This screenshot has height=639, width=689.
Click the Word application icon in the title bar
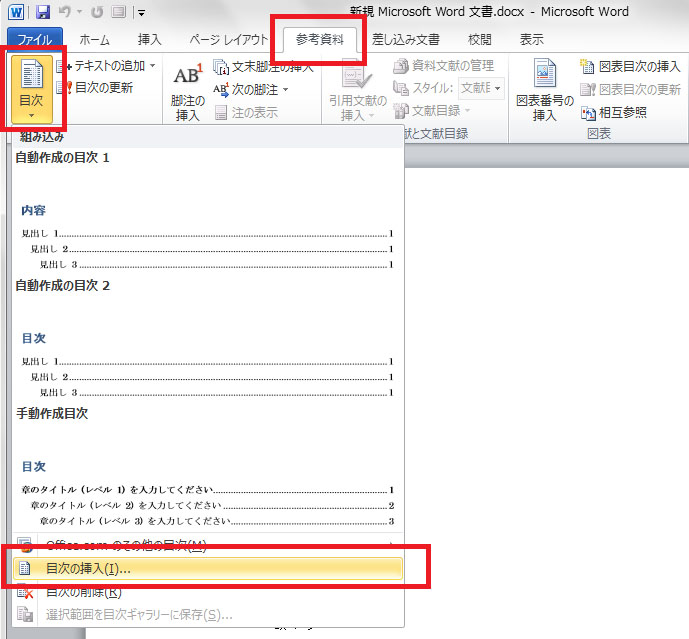click(x=16, y=12)
